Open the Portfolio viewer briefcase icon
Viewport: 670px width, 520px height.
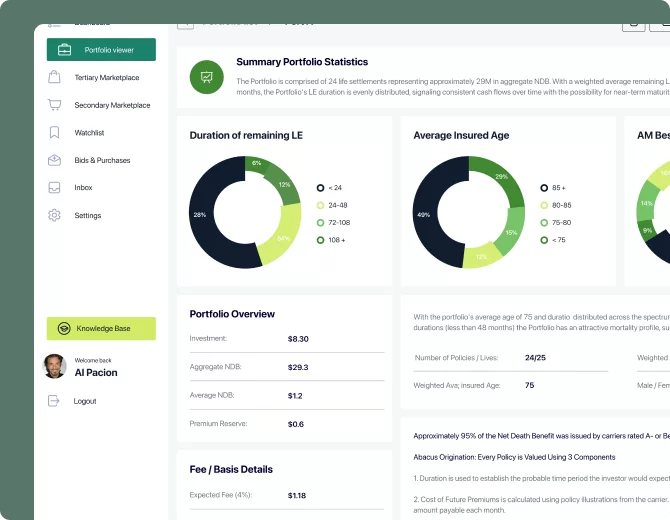65,50
